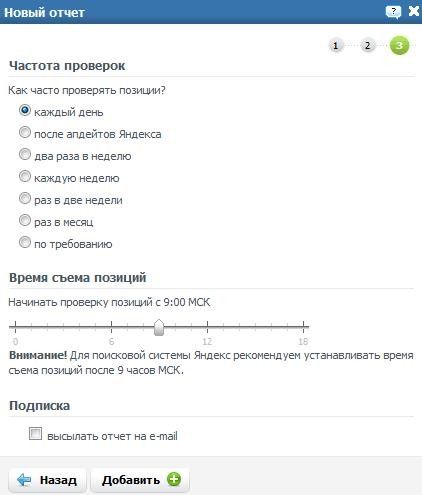Choose по требованию check frequency
Screen dimensions: 422x495
point(25,242)
